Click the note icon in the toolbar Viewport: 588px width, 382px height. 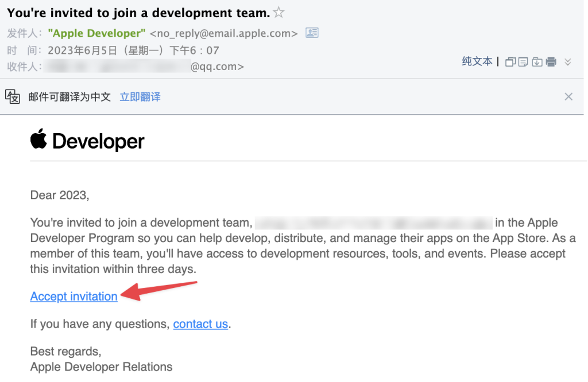point(523,62)
